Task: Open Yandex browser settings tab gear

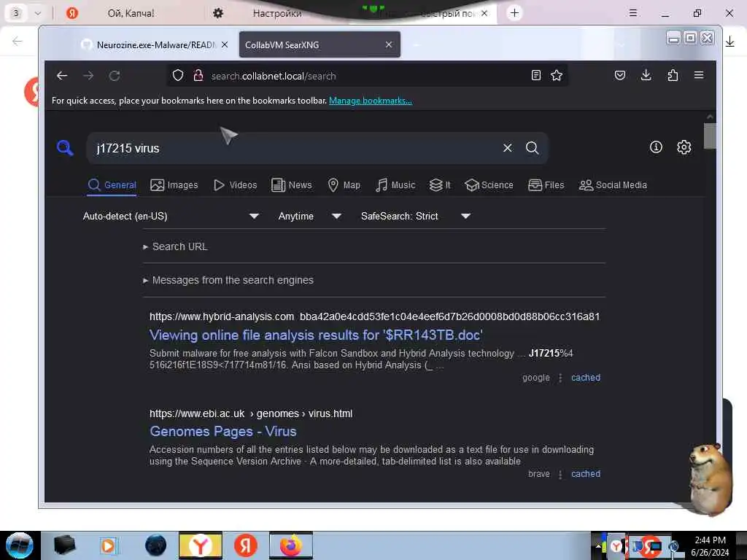Action: click(218, 13)
